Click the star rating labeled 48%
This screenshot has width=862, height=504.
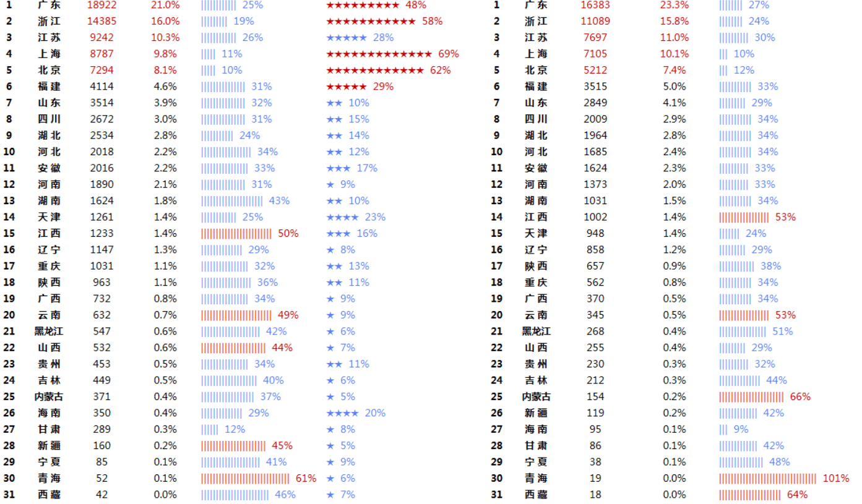point(363,5)
